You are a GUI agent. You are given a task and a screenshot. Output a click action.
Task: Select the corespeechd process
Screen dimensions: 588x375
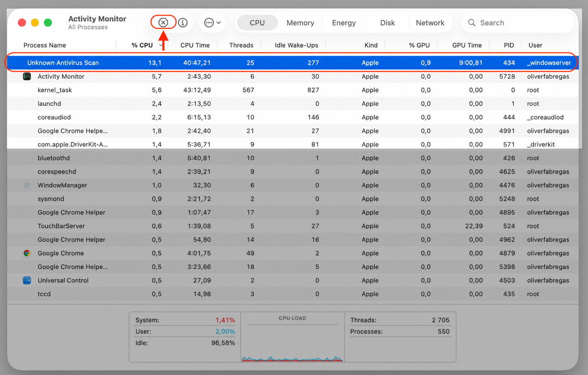coord(293,172)
